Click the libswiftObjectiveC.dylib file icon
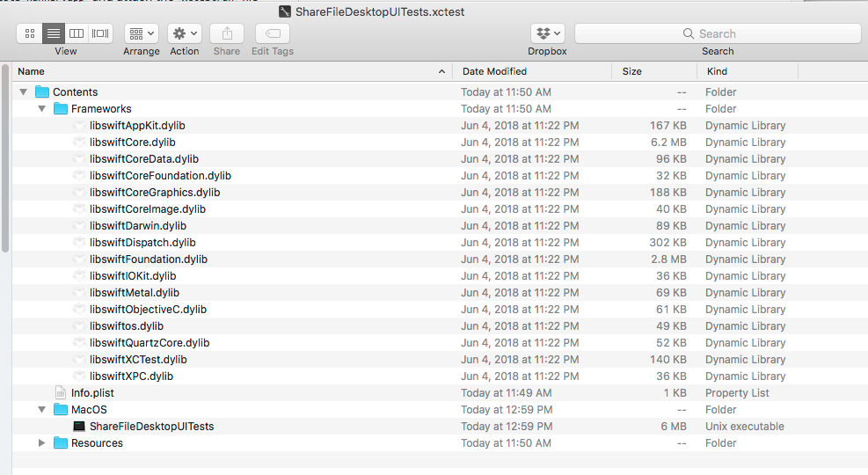Image resolution: width=868 pixels, height=475 pixels. click(79, 309)
